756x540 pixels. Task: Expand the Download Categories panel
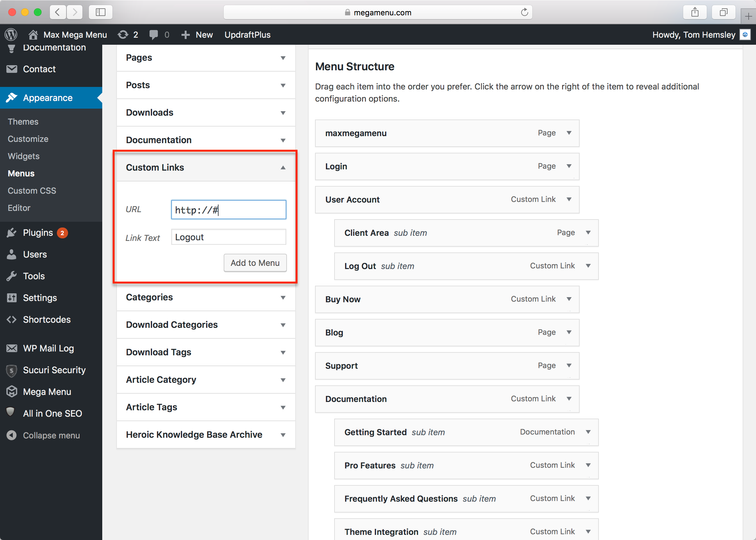click(283, 325)
